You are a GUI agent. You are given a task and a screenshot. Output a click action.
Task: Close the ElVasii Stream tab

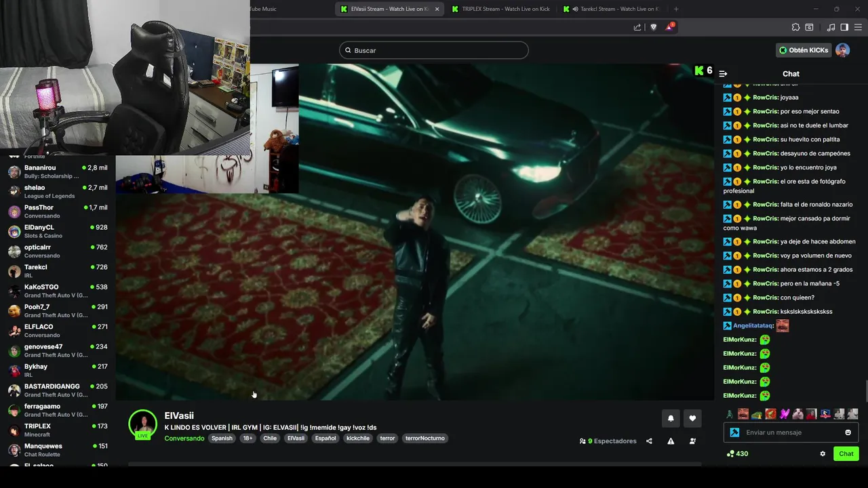pos(437,9)
